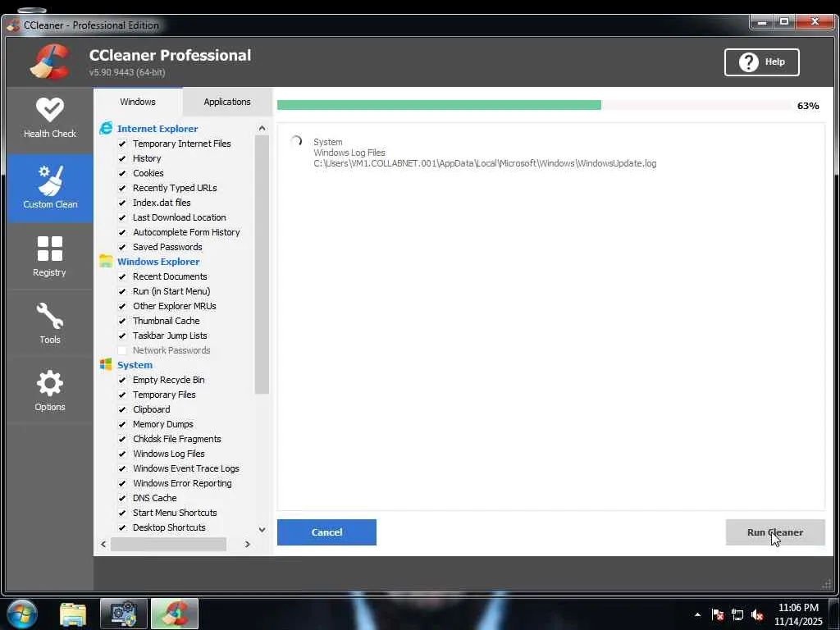Click the version number v5.90.9443 text
Image resolution: width=840 pixels, height=630 pixels.
[127, 72]
